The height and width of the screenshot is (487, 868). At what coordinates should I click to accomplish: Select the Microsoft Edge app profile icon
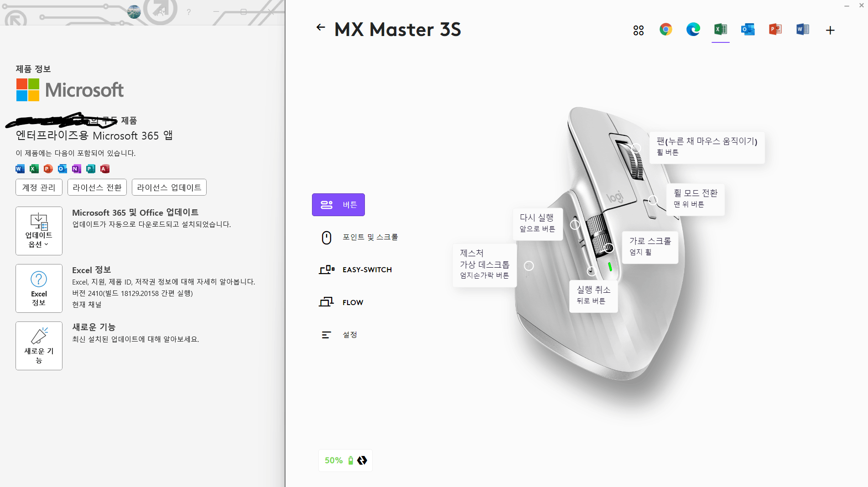pyautogui.click(x=693, y=30)
